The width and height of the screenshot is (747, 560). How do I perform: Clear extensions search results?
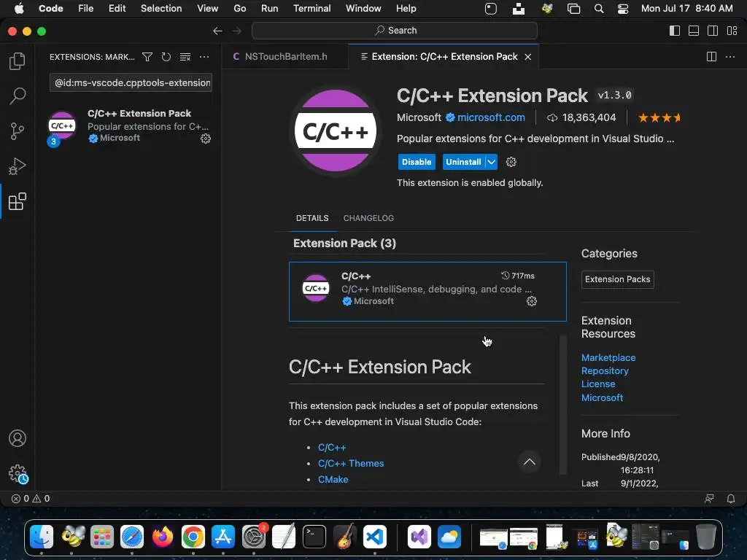(x=185, y=57)
